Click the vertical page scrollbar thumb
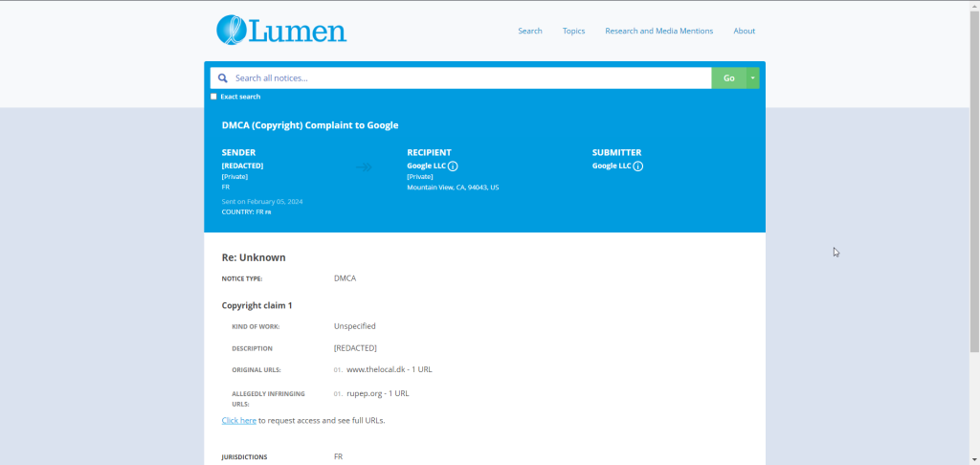 [x=974, y=181]
